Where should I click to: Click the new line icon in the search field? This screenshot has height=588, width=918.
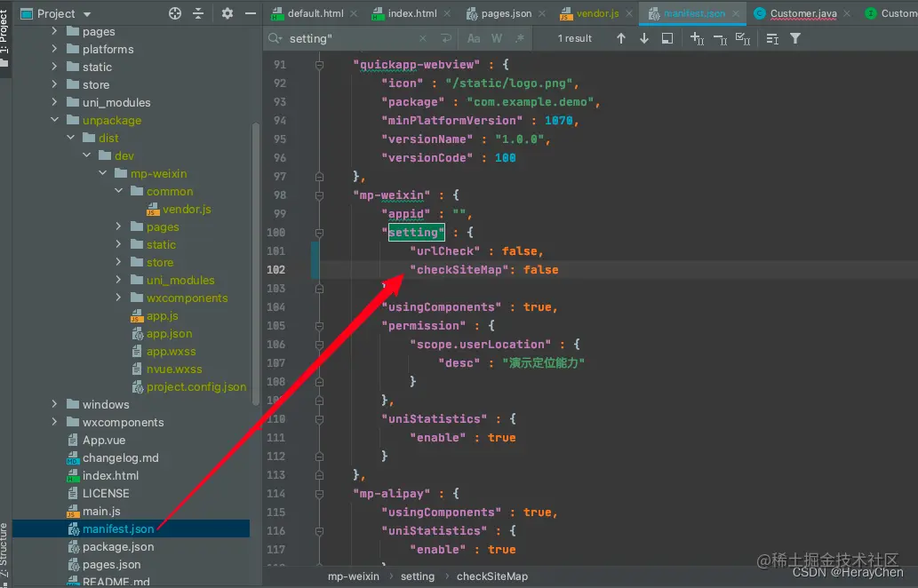tap(446, 38)
